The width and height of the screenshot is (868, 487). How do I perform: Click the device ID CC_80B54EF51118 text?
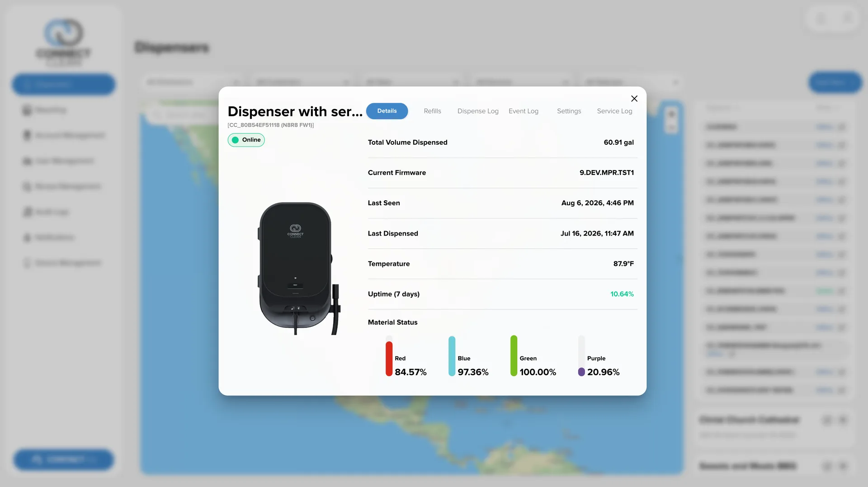tap(271, 125)
